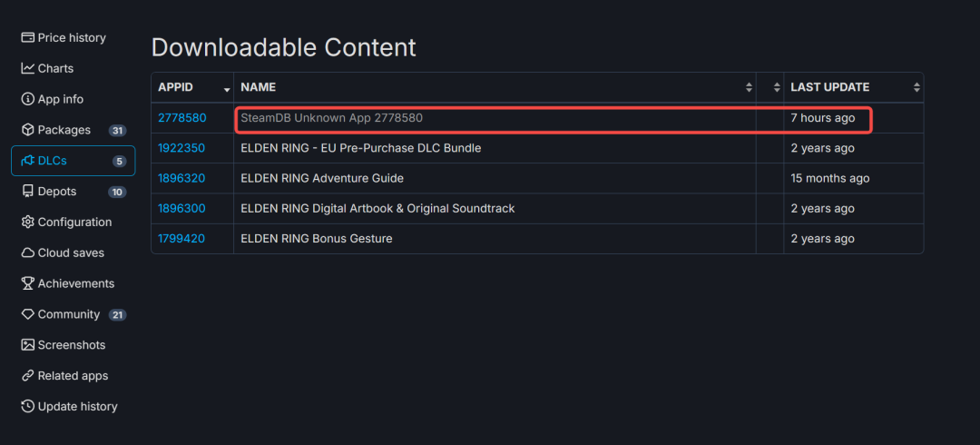Select the App info circle icon
The width and height of the screenshot is (980, 445).
27,99
